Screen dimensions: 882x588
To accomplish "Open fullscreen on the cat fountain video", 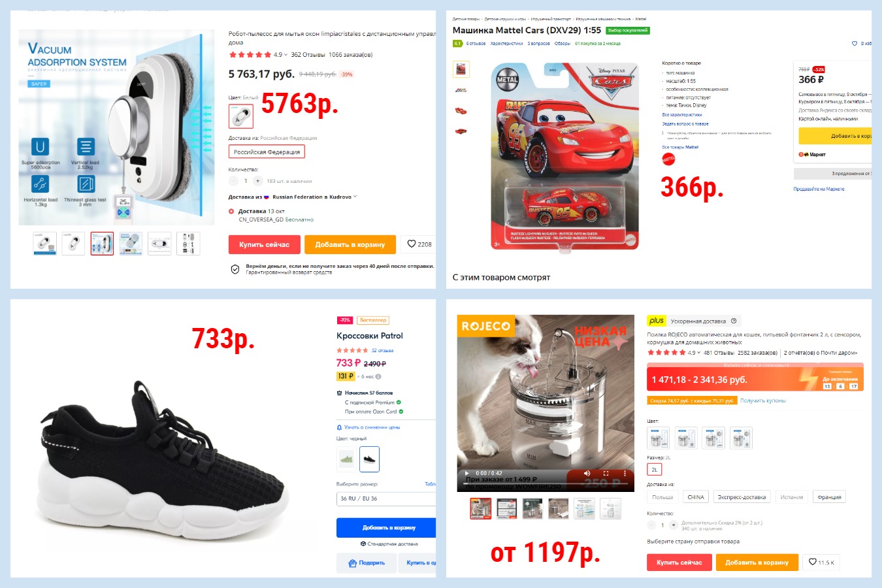I will coord(606,473).
